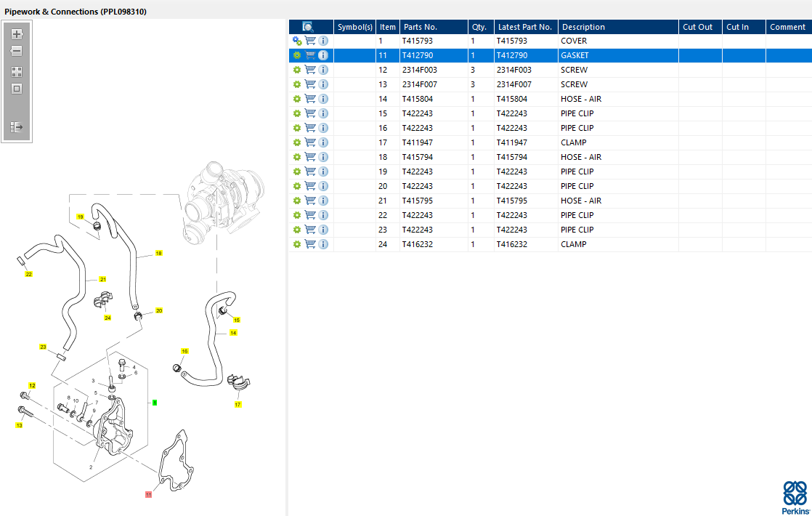Select the part number T415804 cell
Screen dimensions: 812x516
click(434, 99)
